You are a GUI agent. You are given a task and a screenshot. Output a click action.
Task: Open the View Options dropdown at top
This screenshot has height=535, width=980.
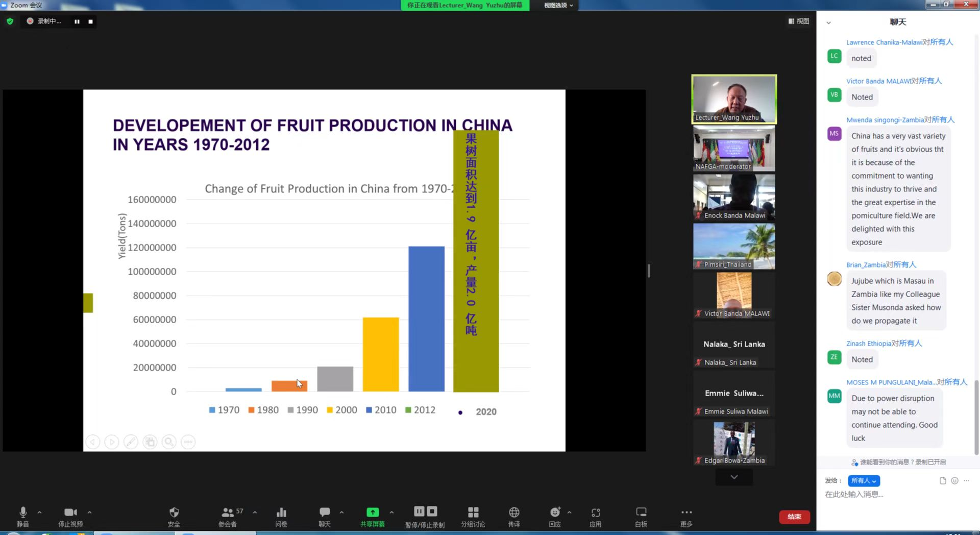point(558,5)
